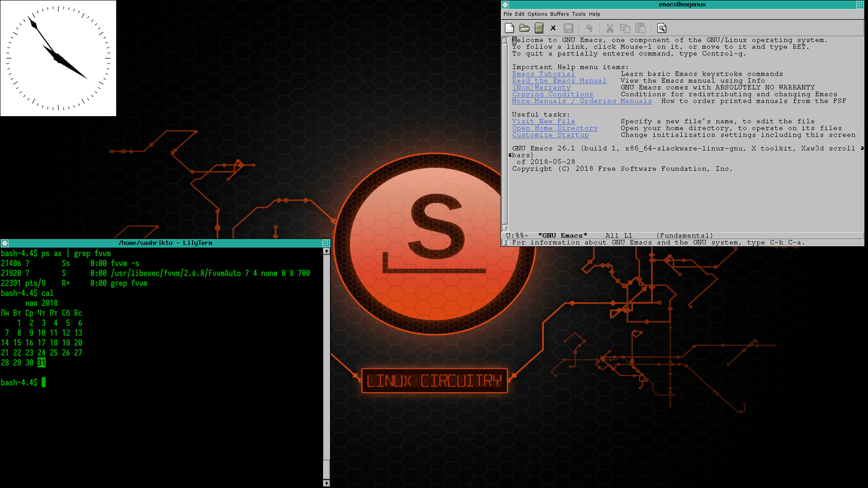Click the analog clock widget
Screen dimensions: 868x488
click(58, 58)
